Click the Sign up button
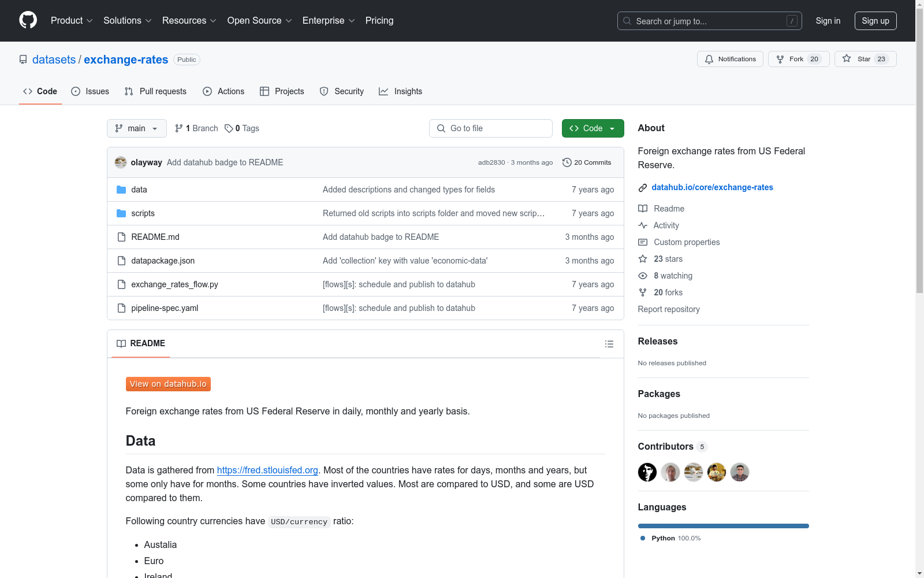Screen dimensions: 924x578 click(875, 21)
